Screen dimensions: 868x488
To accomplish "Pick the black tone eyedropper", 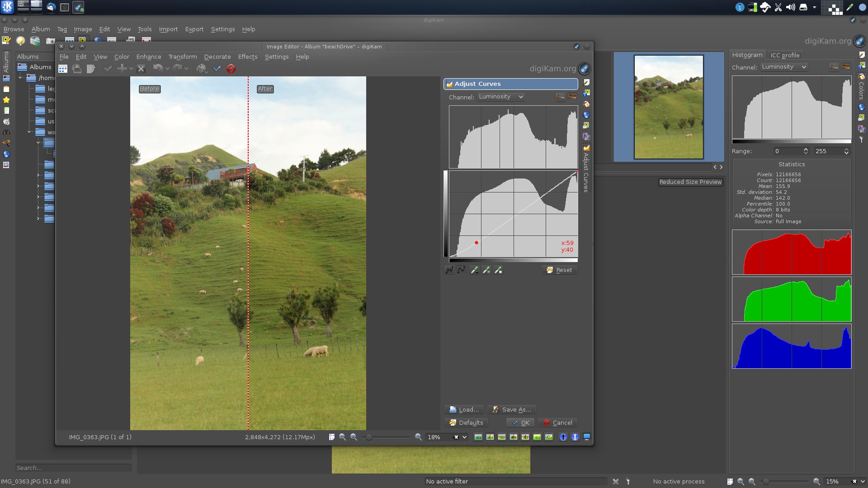I will 474,270.
